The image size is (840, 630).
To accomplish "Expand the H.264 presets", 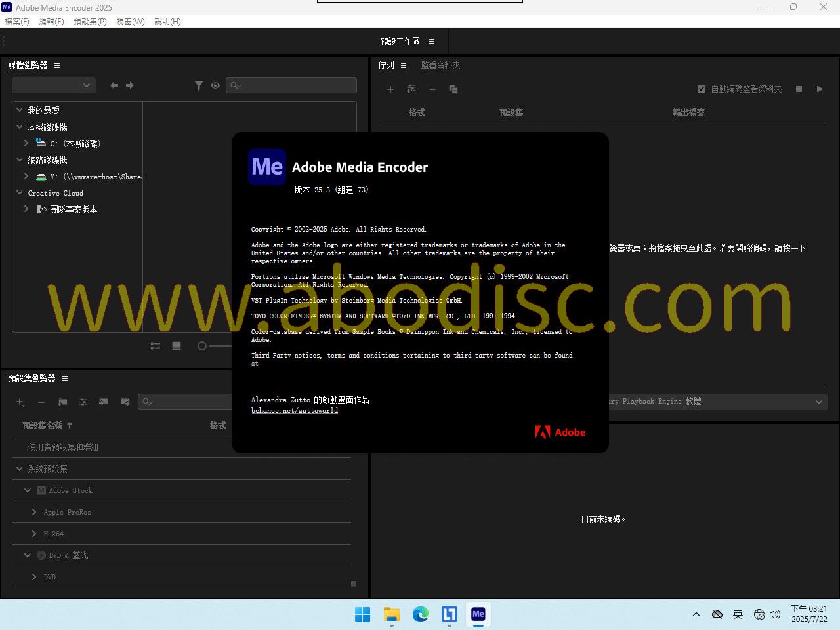I will tap(34, 534).
